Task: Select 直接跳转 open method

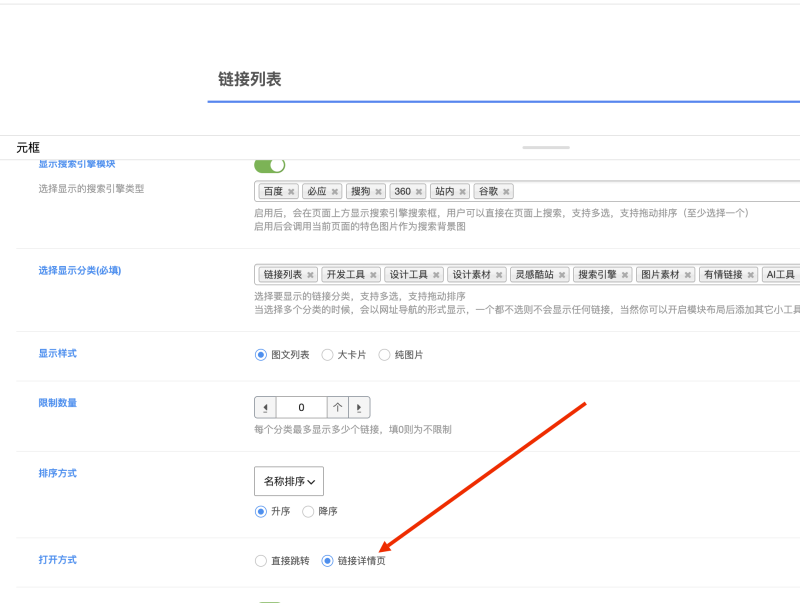Action: tap(261, 561)
